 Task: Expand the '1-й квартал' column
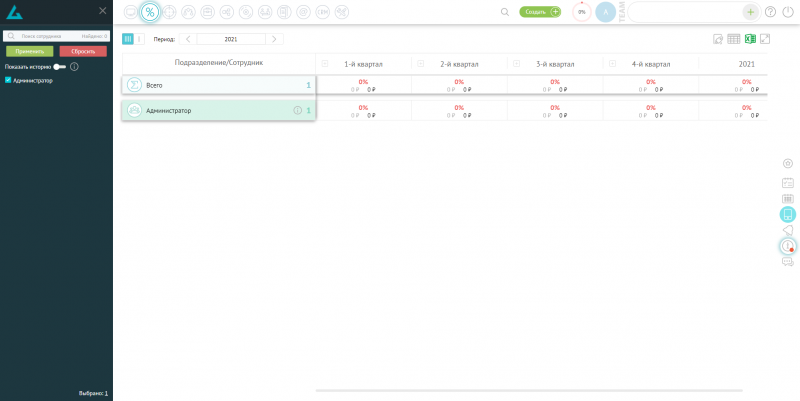pos(324,63)
